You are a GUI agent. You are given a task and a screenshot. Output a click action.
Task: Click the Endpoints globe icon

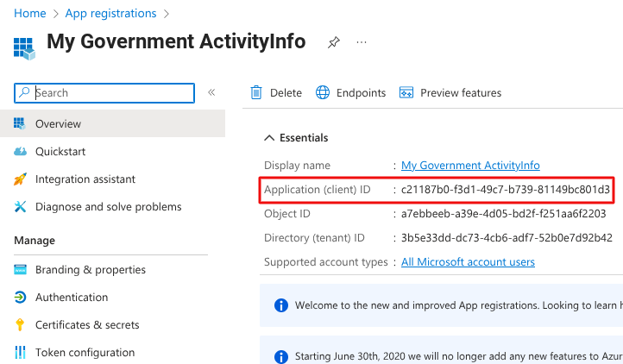click(x=323, y=93)
